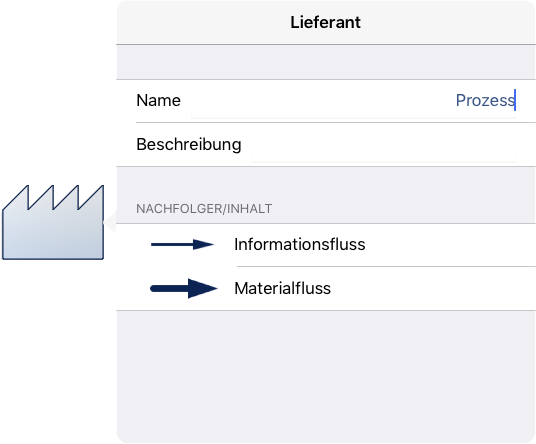This screenshot has height=444, width=536.
Task: Click the empty gray area below Materialfluss
Action: 326,376
